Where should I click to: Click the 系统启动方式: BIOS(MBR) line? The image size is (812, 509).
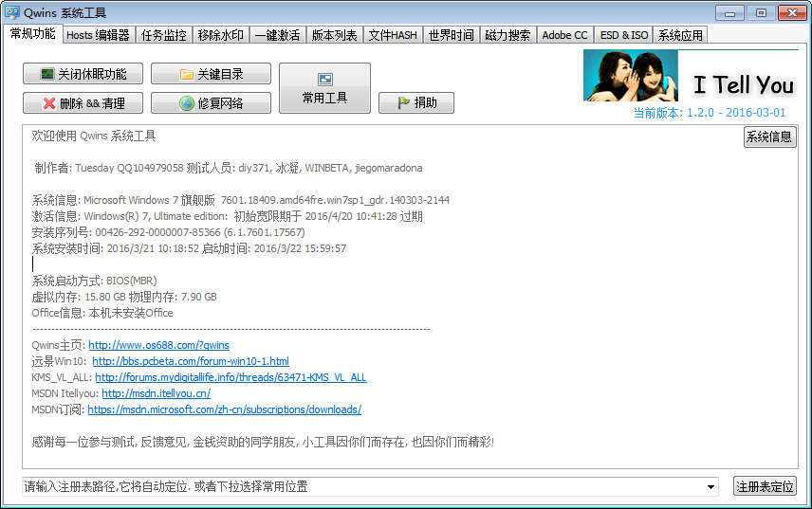(94, 281)
